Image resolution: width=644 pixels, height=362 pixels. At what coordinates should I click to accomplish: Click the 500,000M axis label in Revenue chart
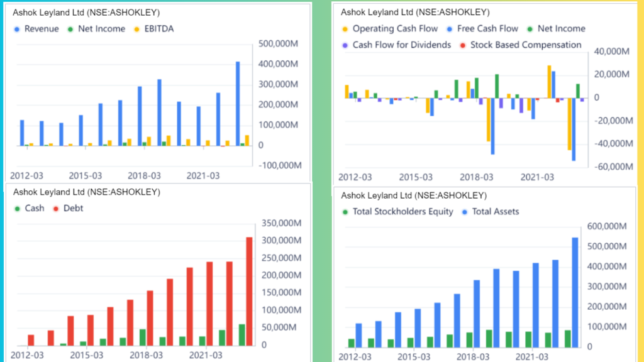(278, 43)
